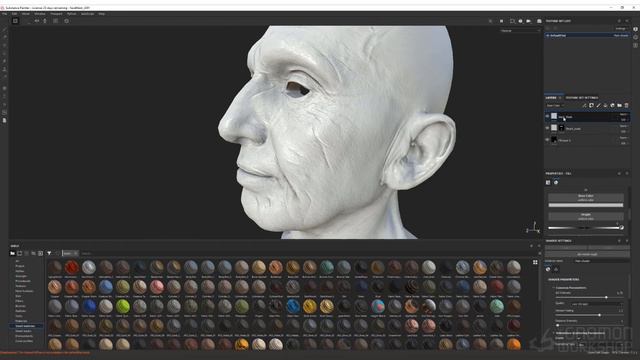
Task: Select the Material Picker tool
Action: [x=4, y=77]
